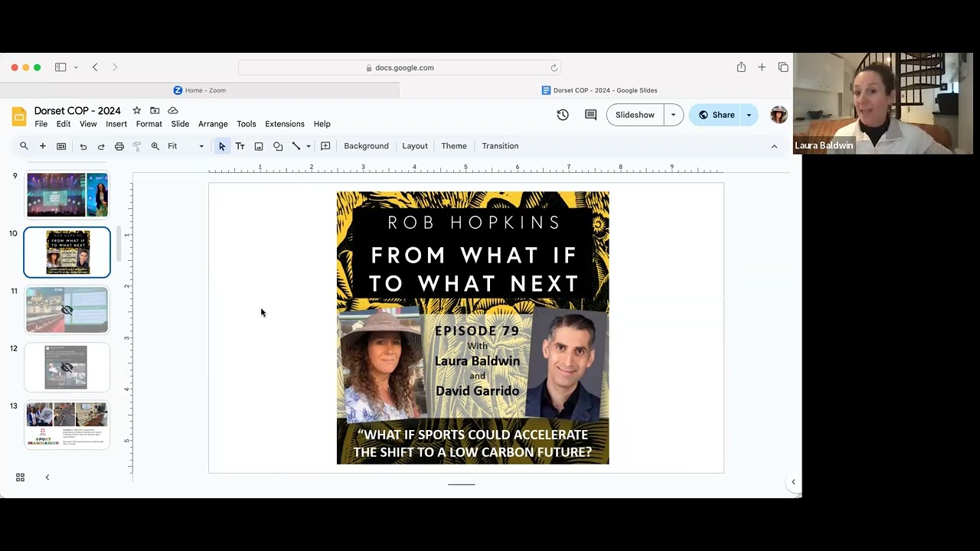This screenshot has height=551, width=980.
Task: Open the Transition panel
Action: pyautogui.click(x=500, y=146)
